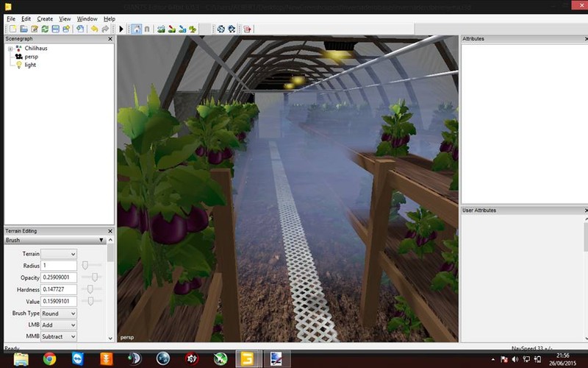Open the Window menu
Image resolution: width=588 pixels, height=368 pixels.
(87, 18)
